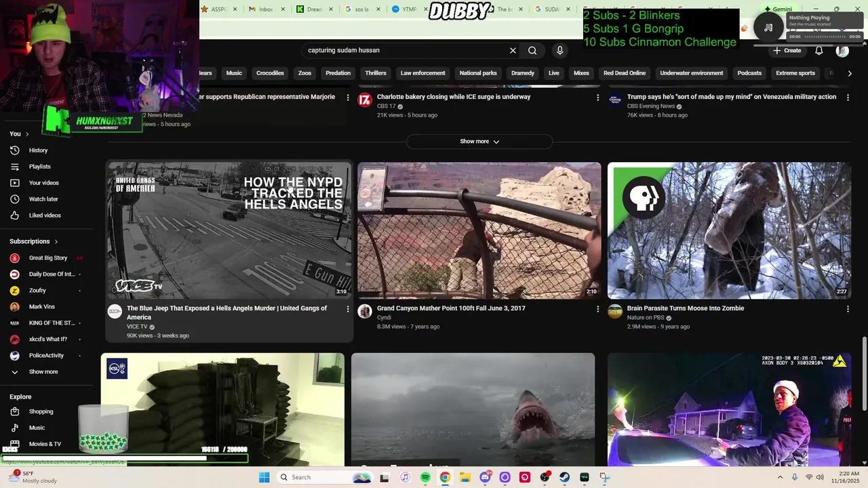Open options menu for Brain Parasite video

[x=848, y=309]
